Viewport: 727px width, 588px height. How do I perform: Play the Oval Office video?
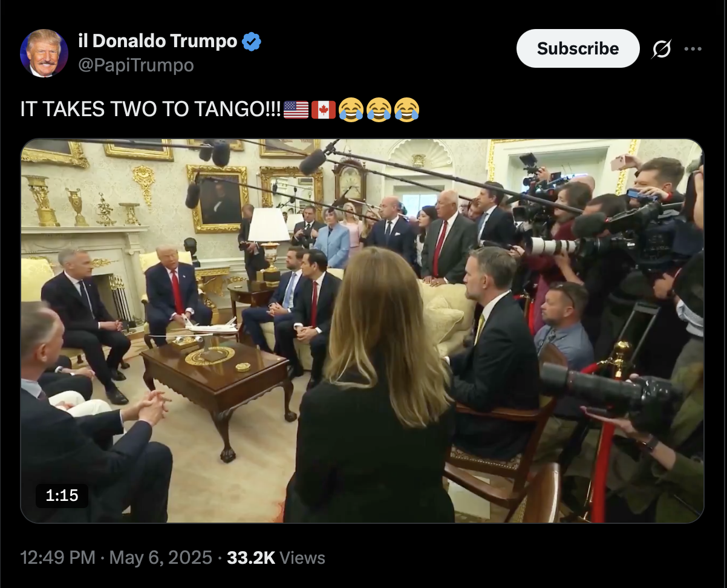pyautogui.click(x=362, y=331)
